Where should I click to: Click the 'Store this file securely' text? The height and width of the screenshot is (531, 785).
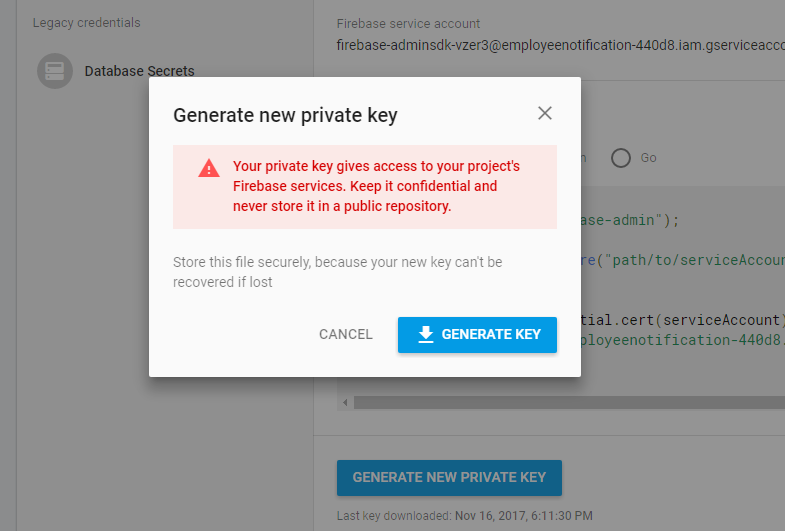click(x=337, y=272)
